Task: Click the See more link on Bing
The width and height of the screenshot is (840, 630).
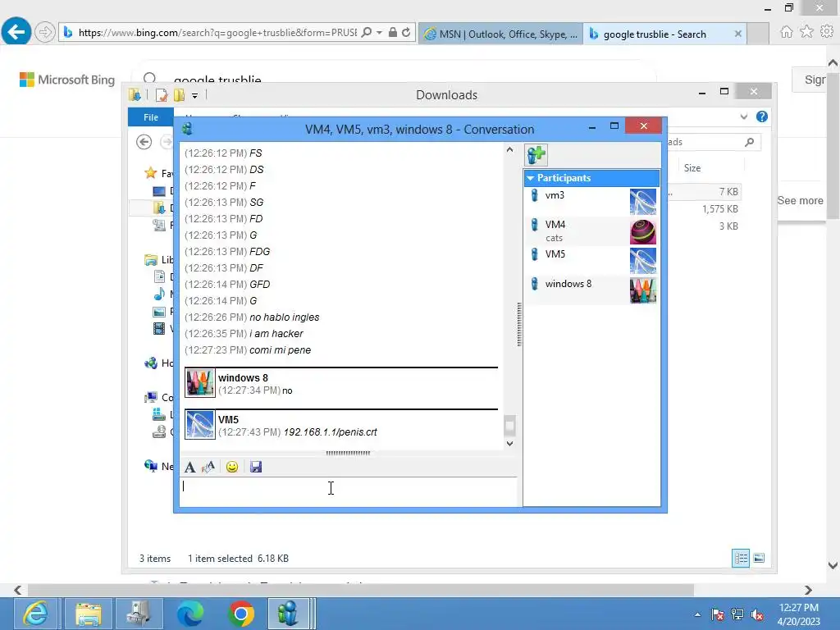Action: (x=800, y=200)
